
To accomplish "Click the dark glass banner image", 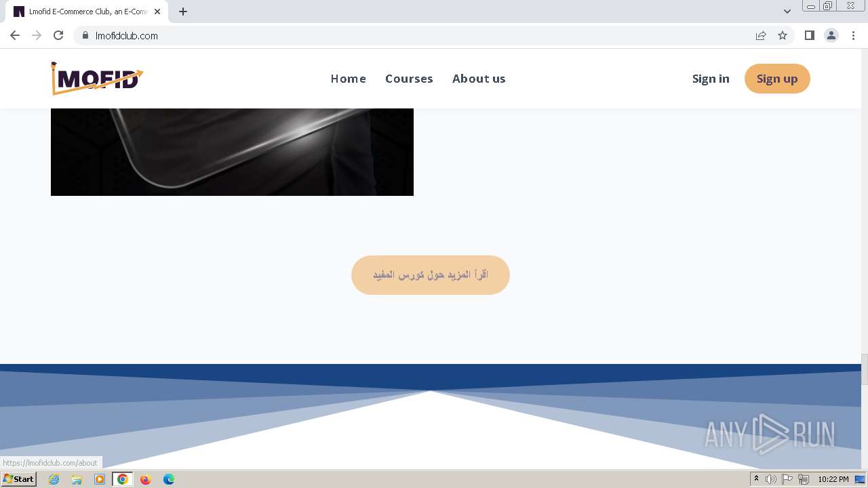I will [x=232, y=152].
